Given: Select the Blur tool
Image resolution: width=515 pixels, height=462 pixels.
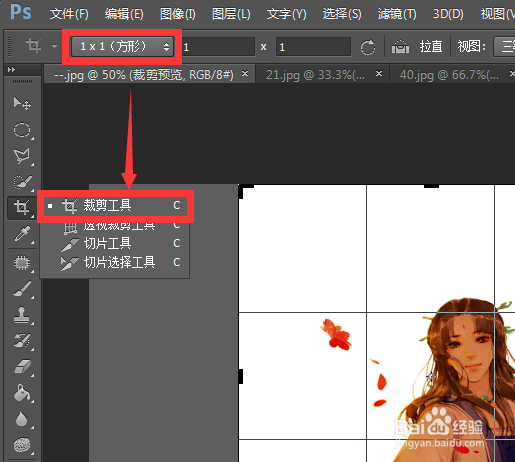Looking at the screenshot, I should coord(22,419).
